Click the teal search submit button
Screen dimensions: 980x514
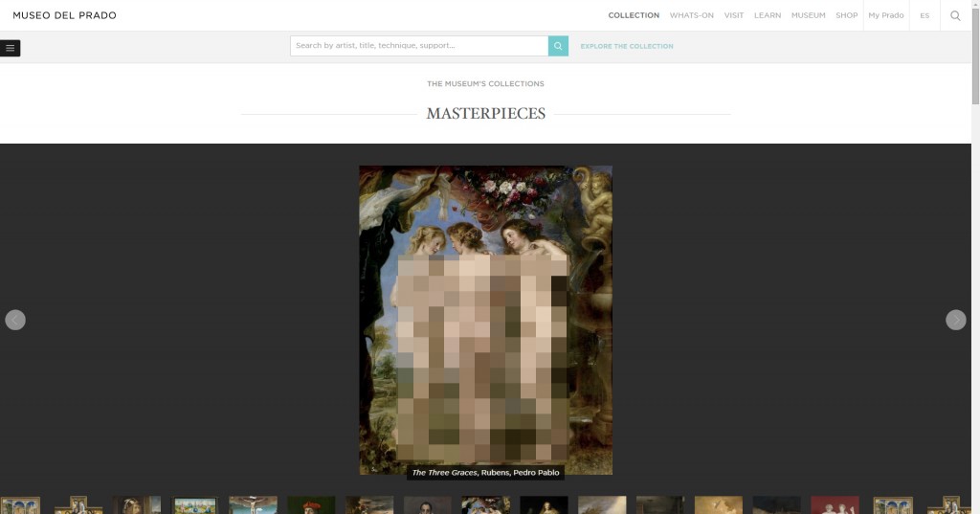[x=558, y=46]
